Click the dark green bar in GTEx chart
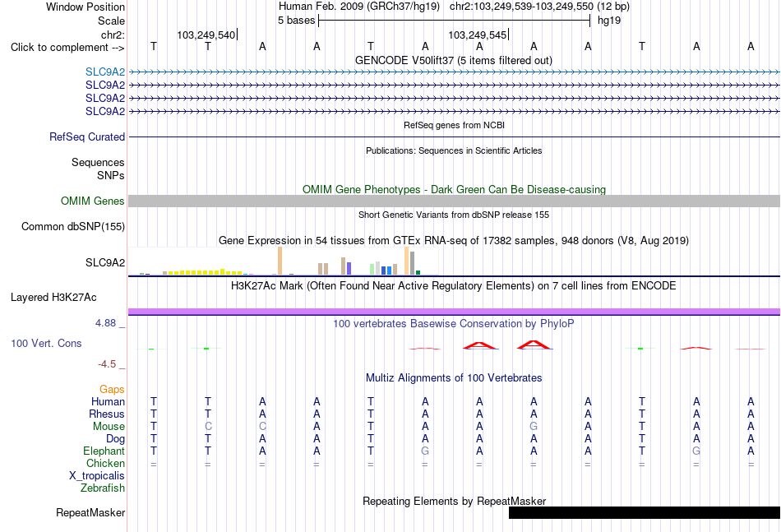Screen dimensions: 781x532 pyautogui.click(x=418, y=272)
